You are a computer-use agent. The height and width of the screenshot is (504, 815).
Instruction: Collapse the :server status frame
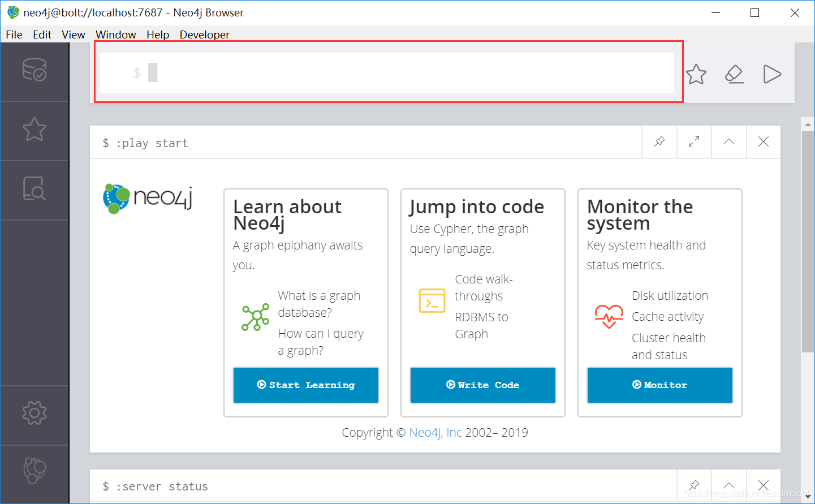pyautogui.click(x=729, y=485)
